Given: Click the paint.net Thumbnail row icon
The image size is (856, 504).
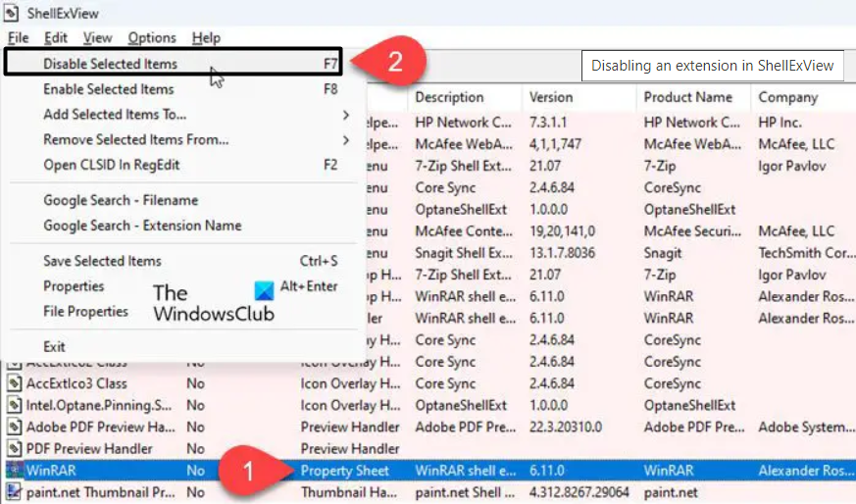Looking at the screenshot, I should (15, 492).
